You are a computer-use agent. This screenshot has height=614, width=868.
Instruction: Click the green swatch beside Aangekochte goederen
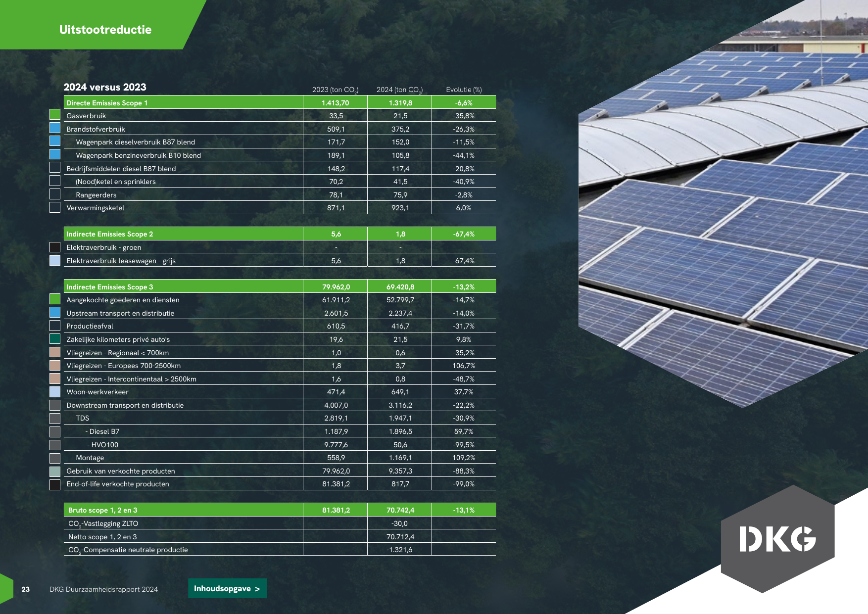(55, 299)
